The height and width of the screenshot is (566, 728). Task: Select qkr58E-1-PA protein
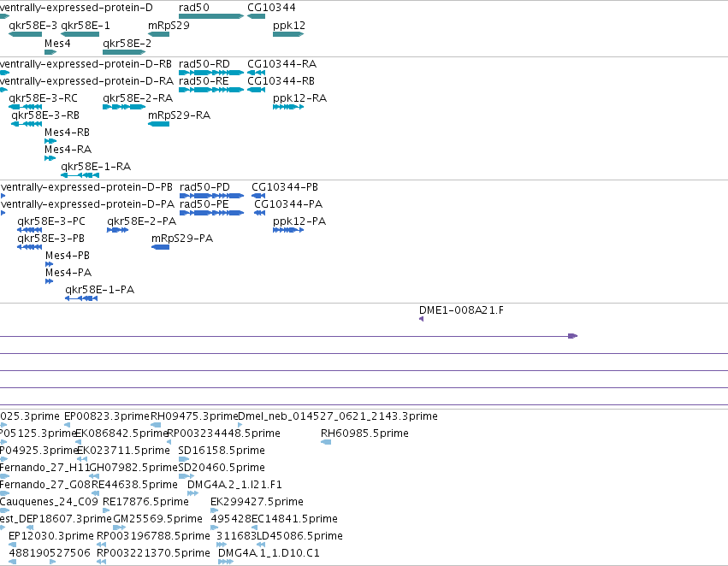pos(81,298)
